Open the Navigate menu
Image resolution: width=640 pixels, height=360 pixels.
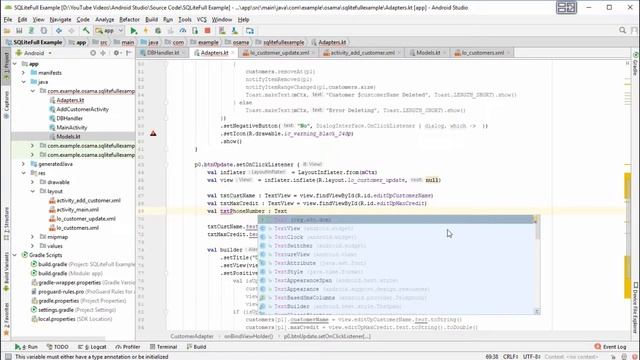point(60,19)
